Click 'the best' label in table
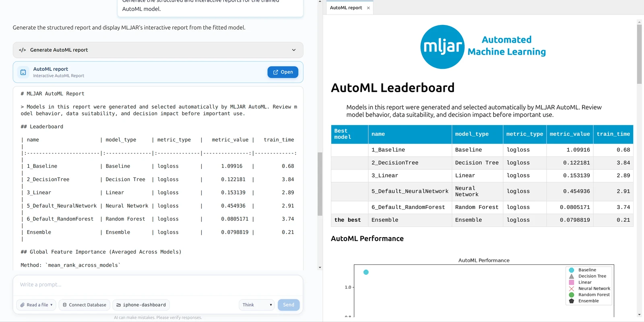Image resolution: width=644 pixels, height=322 pixels. (x=347, y=220)
